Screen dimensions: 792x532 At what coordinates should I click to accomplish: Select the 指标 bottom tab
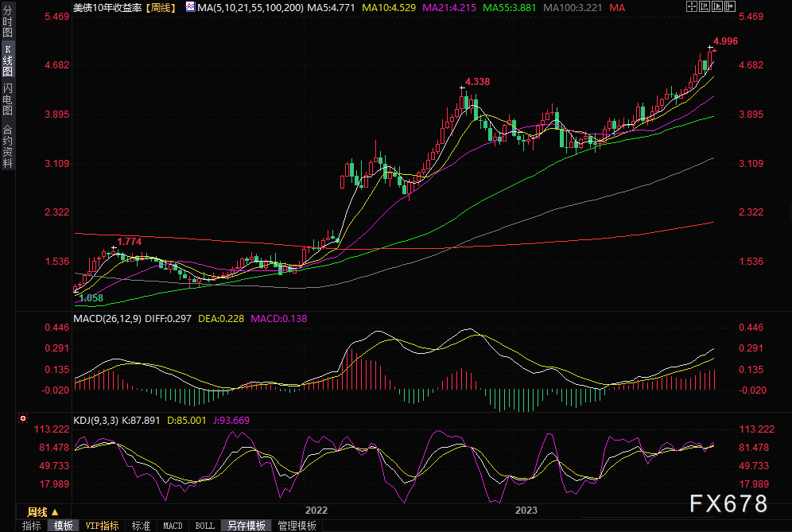[32, 526]
